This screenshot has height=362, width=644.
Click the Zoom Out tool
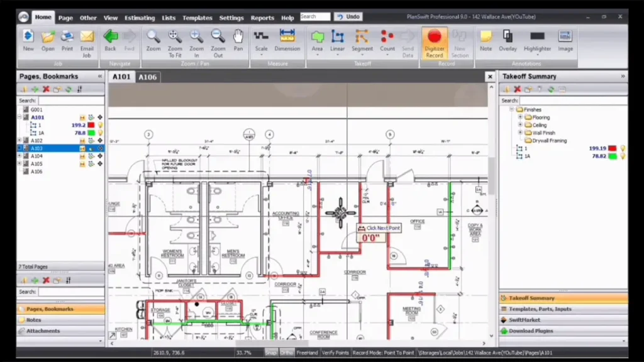click(x=218, y=43)
